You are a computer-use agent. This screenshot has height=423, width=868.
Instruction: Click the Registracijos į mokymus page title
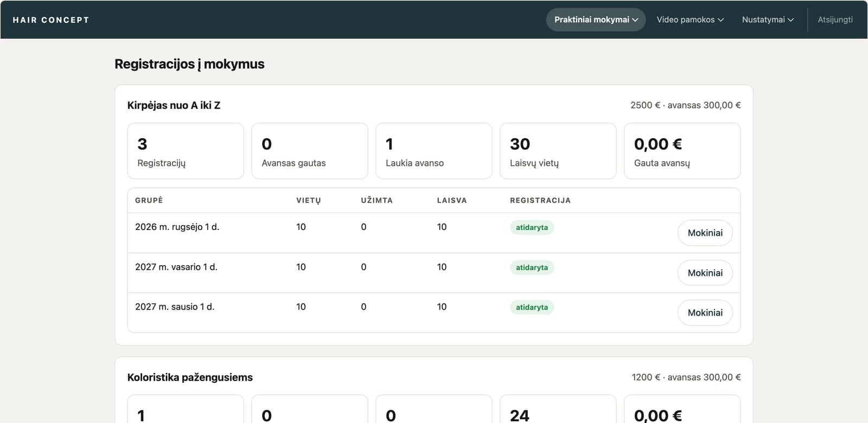coord(189,64)
